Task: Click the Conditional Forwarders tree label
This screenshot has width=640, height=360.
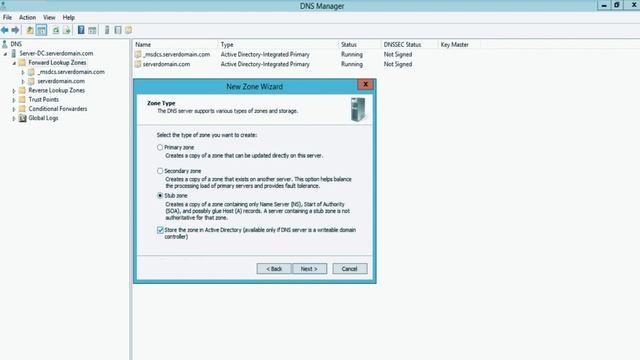Action: coord(58,109)
